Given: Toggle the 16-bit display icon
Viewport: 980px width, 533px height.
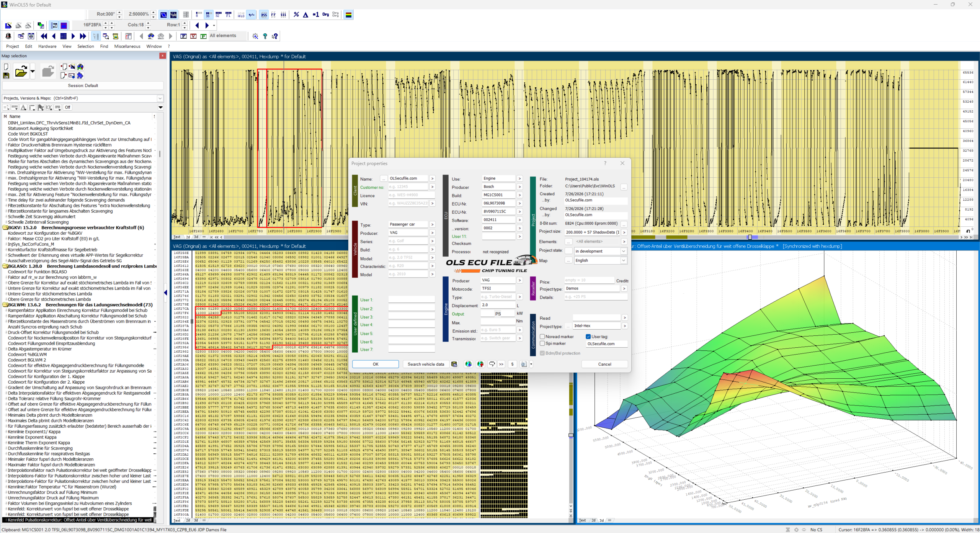Looking at the screenshot, I should click(208, 15).
